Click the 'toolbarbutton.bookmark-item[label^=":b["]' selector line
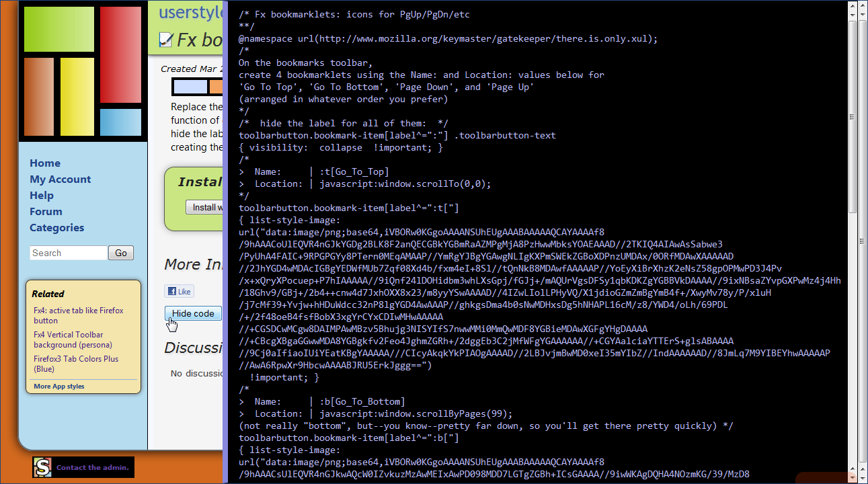 click(x=349, y=438)
